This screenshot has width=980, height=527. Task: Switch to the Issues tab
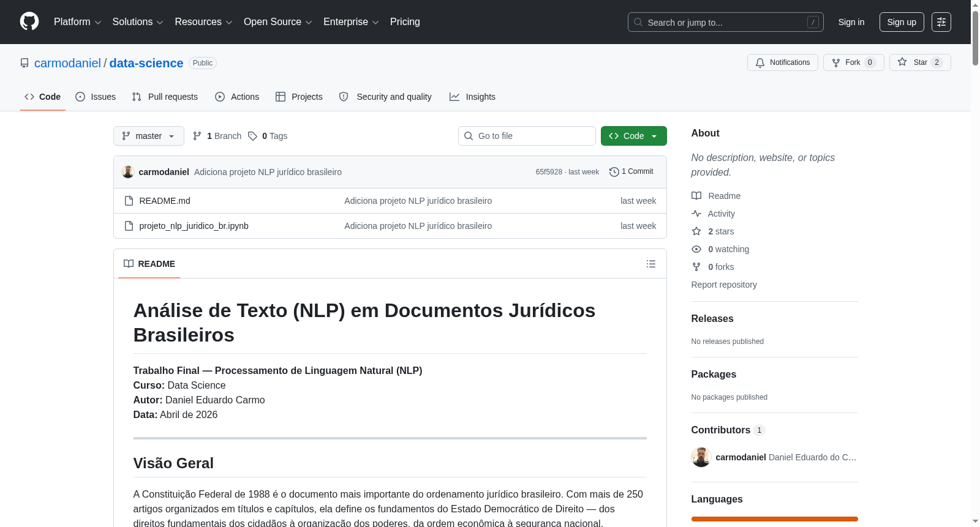(96, 97)
